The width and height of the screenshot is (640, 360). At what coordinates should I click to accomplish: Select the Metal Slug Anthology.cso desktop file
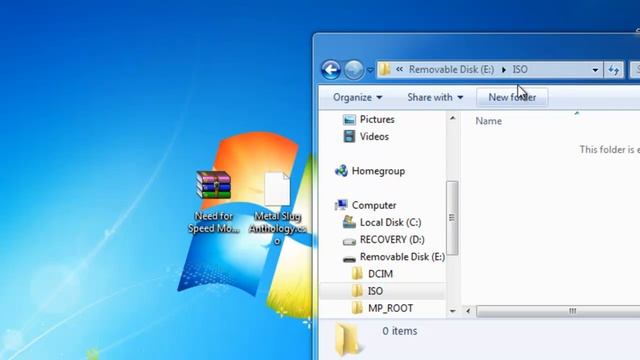tap(277, 208)
